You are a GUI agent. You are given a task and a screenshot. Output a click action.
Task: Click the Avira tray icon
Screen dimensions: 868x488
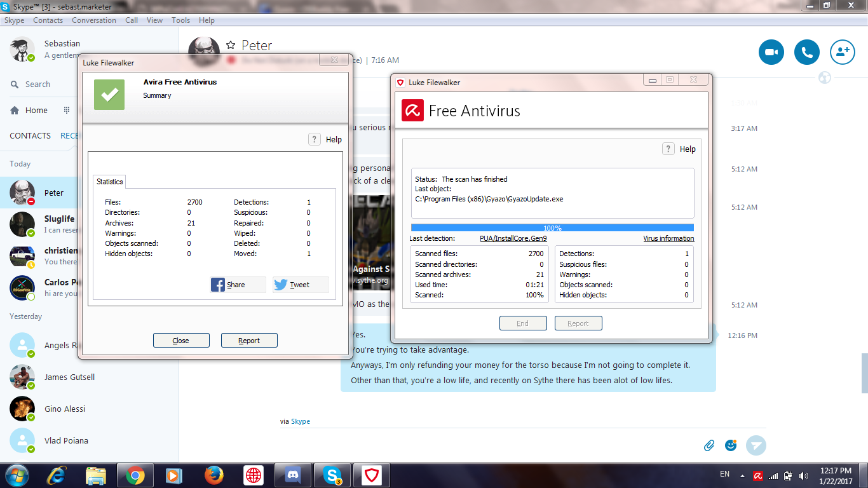tap(758, 475)
